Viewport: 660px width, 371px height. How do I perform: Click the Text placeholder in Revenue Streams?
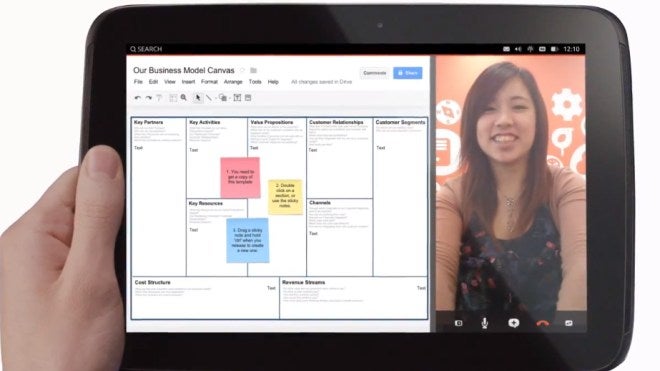click(421, 288)
